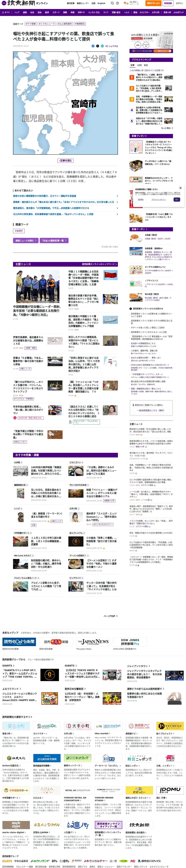Select the 国際 navigation tab
This screenshot has height=868, width=186.
coord(65,12)
